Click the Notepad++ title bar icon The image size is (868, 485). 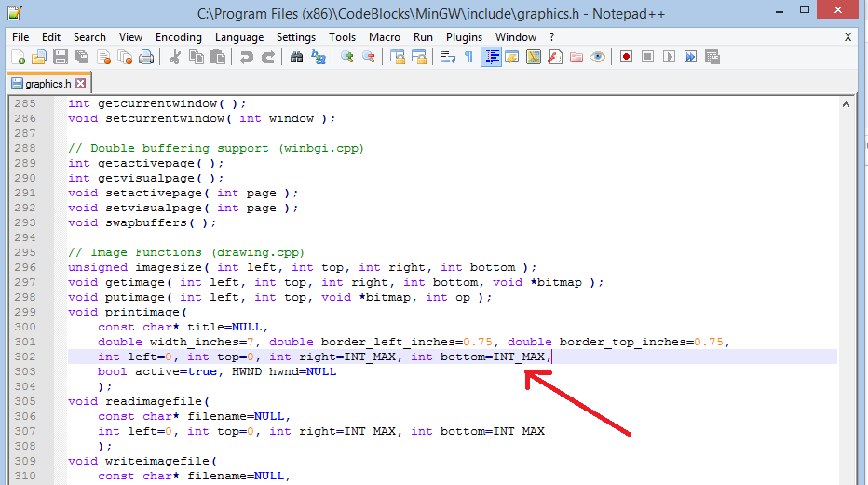[x=15, y=12]
